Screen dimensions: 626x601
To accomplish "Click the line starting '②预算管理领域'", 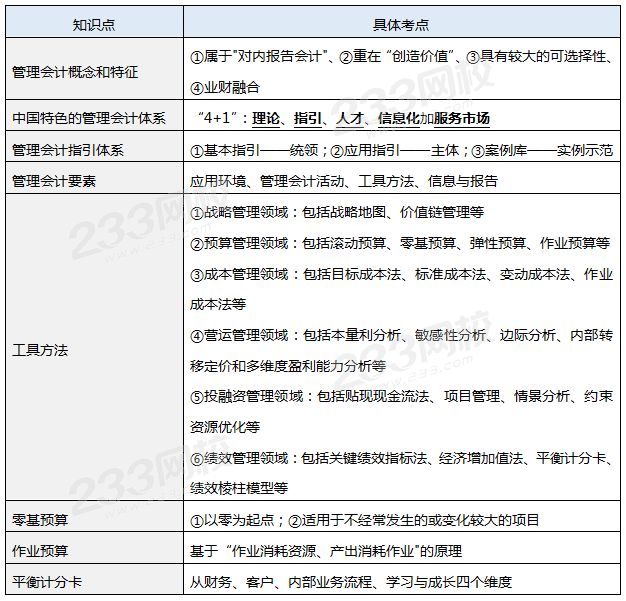I will click(x=400, y=243).
